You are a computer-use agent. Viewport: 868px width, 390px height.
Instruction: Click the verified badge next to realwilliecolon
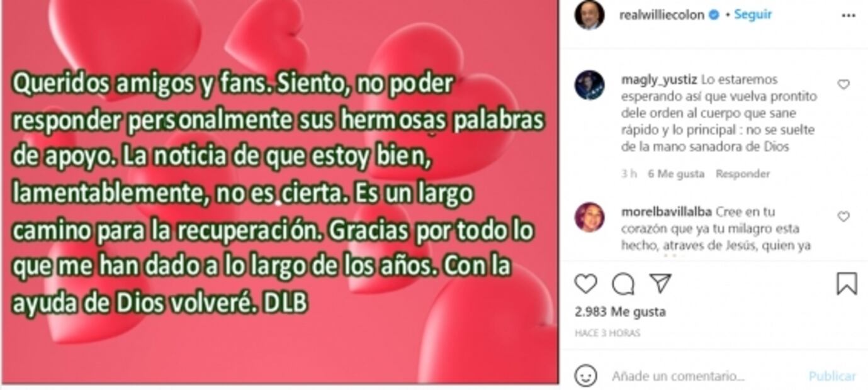point(714,15)
